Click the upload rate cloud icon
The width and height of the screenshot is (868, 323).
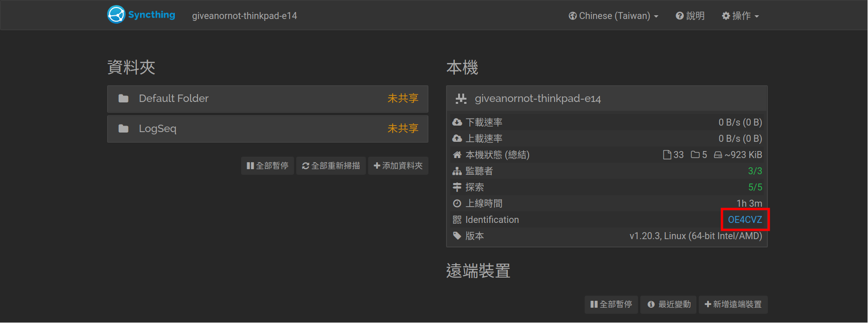click(457, 139)
